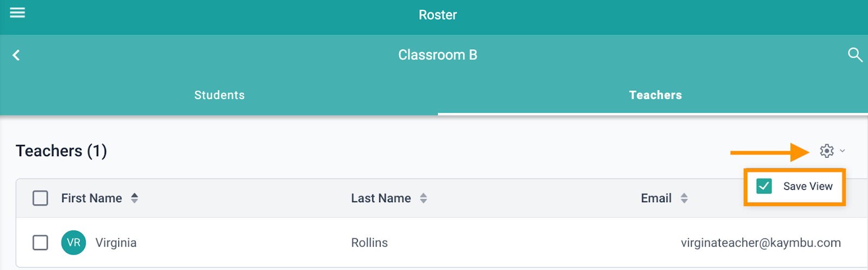Viewport: 868px width, 270px height.
Task: Check the select-all header checkbox
Action: click(x=40, y=198)
